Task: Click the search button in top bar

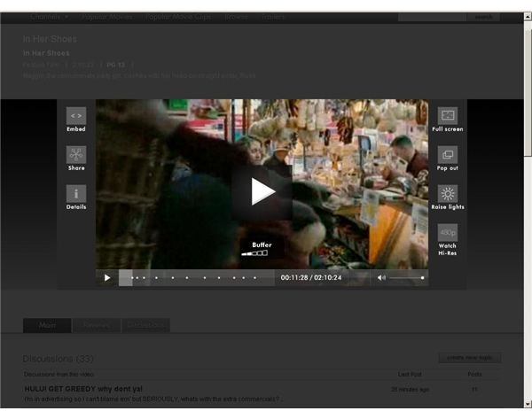Action: [483, 17]
